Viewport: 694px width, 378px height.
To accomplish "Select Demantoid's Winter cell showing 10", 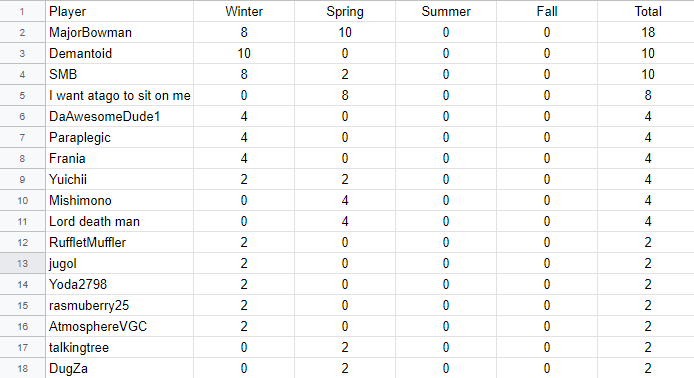I will pos(244,54).
